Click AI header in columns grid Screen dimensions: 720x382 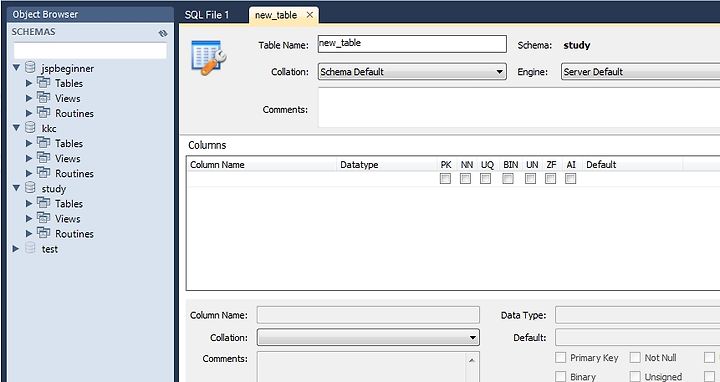[571, 164]
